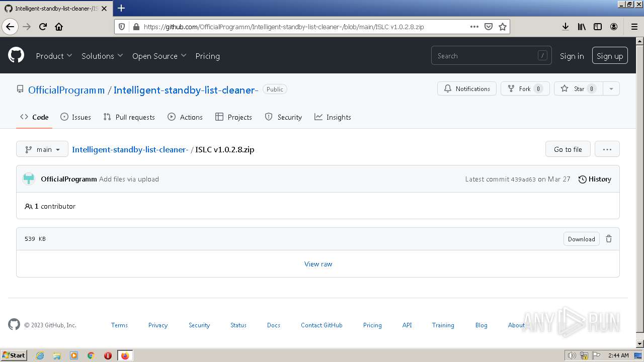
Task: Go back with browser back arrow
Action: (x=10, y=27)
